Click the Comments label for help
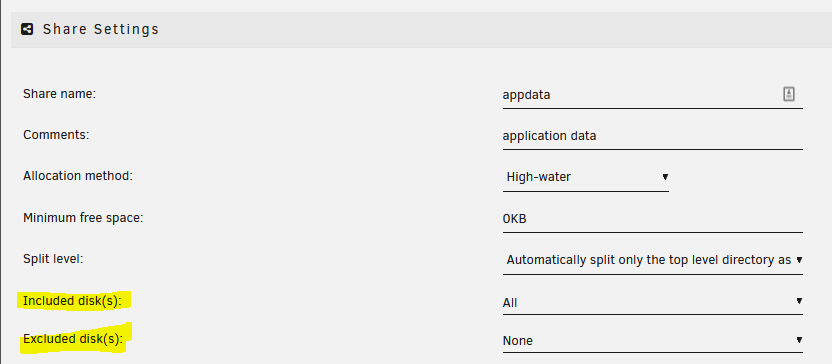The height and width of the screenshot is (364, 832). tap(56, 135)
